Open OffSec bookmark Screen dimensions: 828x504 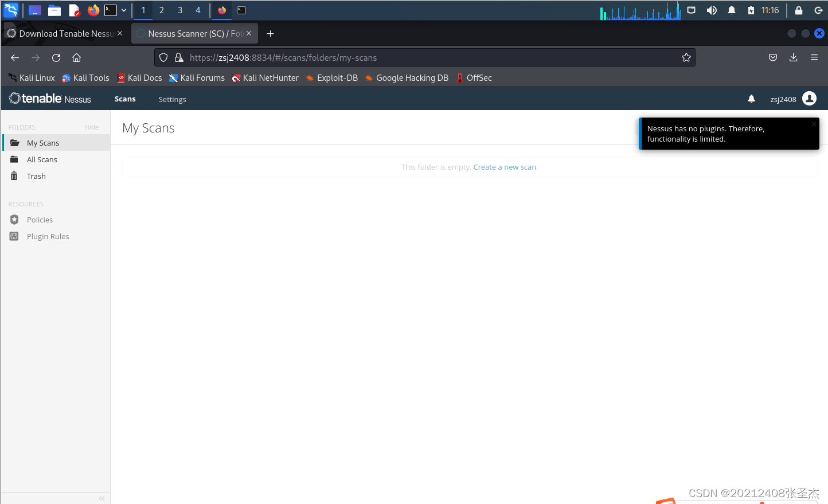pyautogui.click(x=474, y=78)
